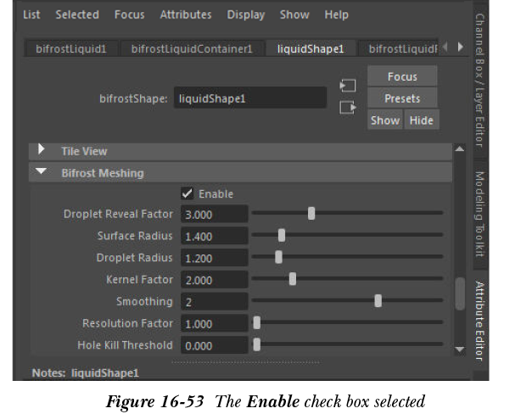Open the Display menu
This screenshot has width=532, height=414.
(x=245, y=14)
